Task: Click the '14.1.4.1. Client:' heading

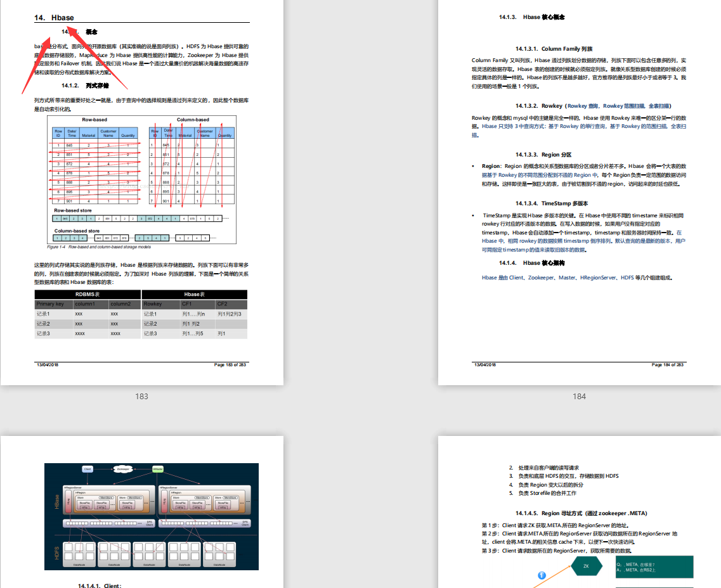Action: 100,585
